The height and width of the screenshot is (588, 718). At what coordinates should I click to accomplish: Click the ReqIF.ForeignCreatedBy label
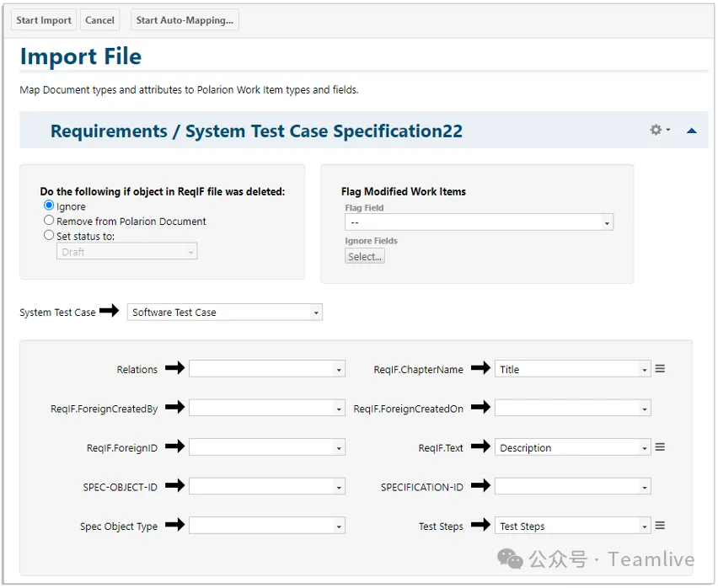click(x=104, y=409)
